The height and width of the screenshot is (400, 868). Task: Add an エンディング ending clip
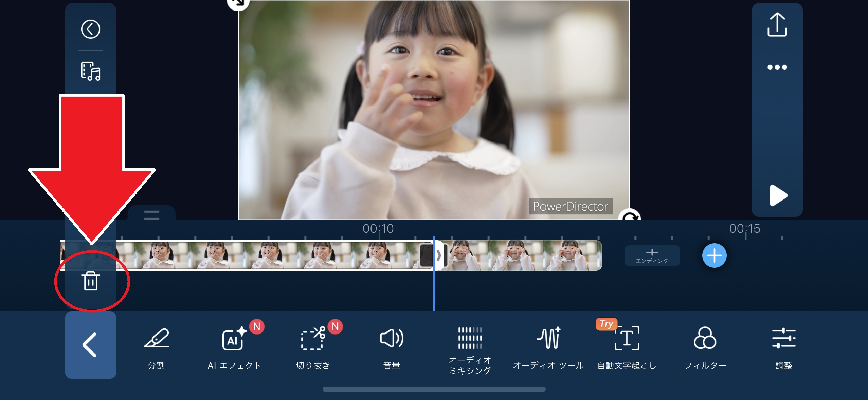pos(652,255)
